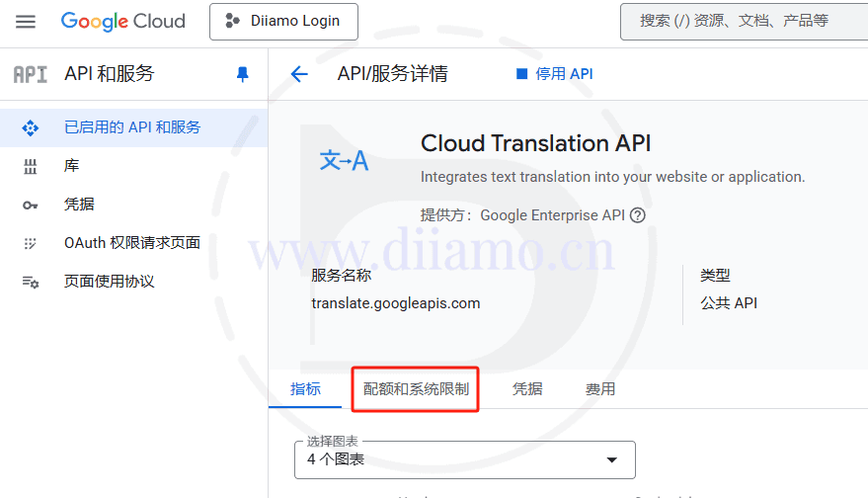Expand the 选择图表 dropdown
The image size is (868, 498).
point(464,459)
